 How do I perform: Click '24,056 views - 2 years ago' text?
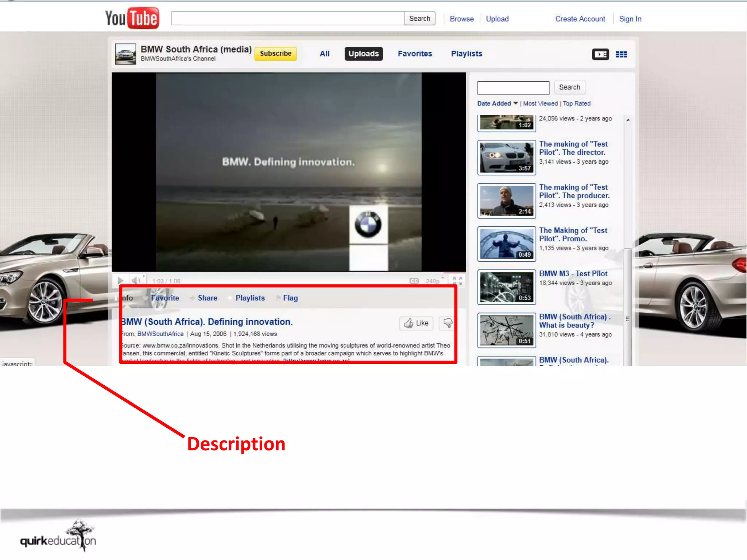(575, 118)
